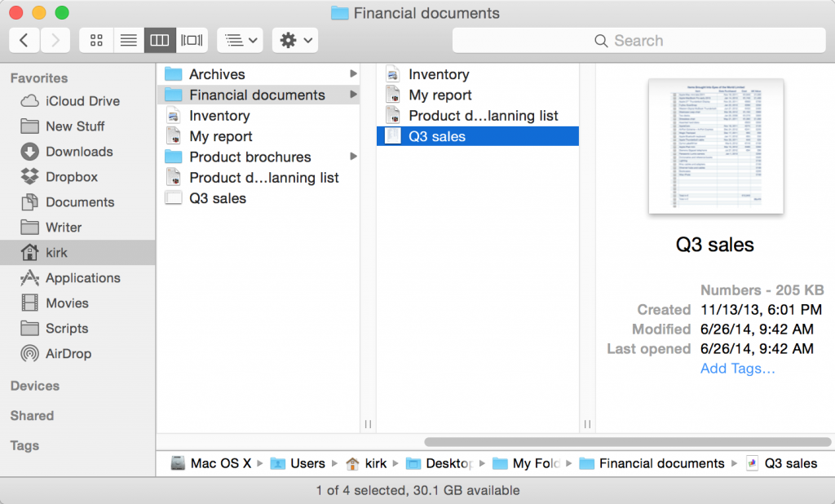The width and height of the screenshot is (835, 504).
Task: Open the New Stuff sidebar folder
Action: pos(77,126)
